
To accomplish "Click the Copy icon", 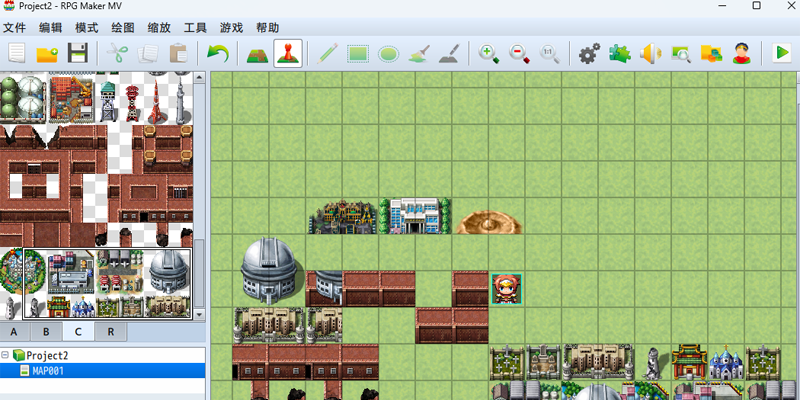I will (x=148, y=53).
